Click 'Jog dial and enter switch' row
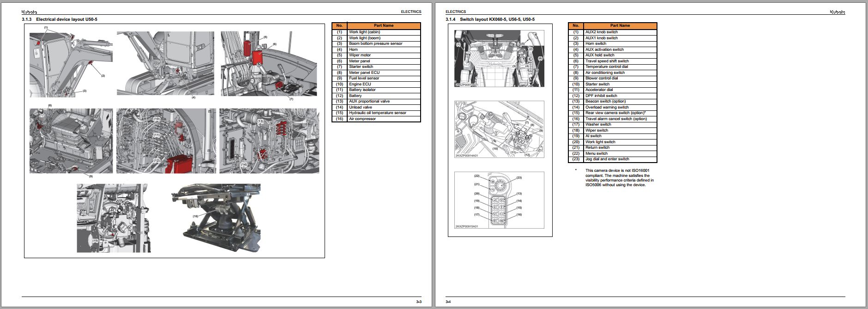 tap(613, 159)
